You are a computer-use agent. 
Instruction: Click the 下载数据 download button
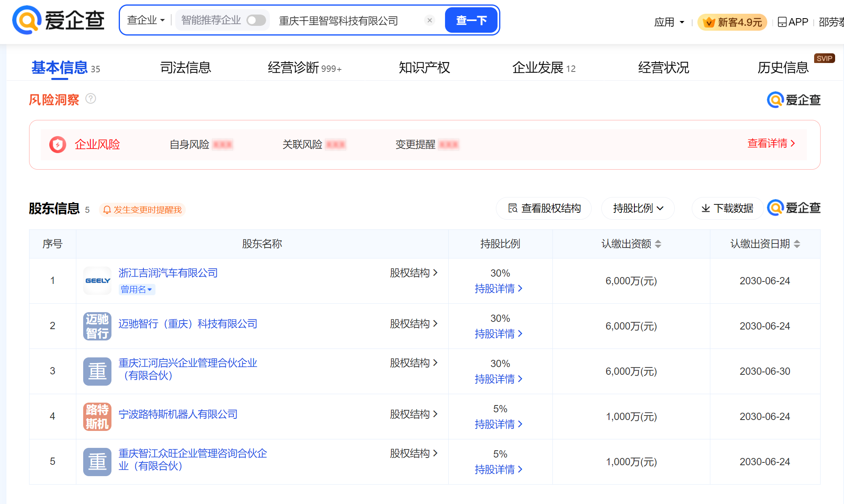click(727, 208)
